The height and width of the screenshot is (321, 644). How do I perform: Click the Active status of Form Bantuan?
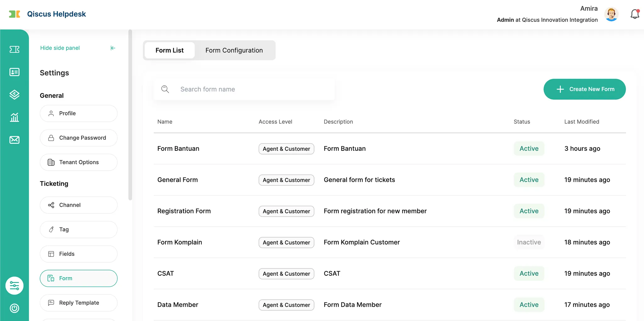pos(529,149)
